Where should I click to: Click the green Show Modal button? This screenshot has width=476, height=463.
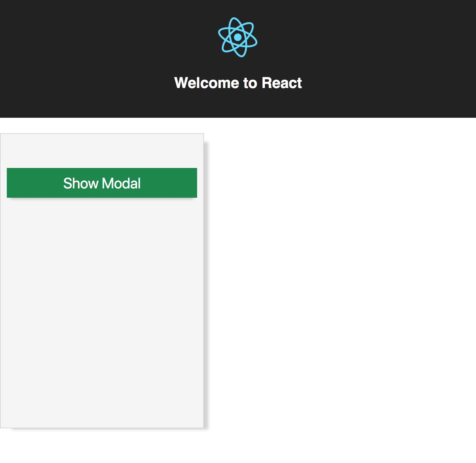point(102,183)
